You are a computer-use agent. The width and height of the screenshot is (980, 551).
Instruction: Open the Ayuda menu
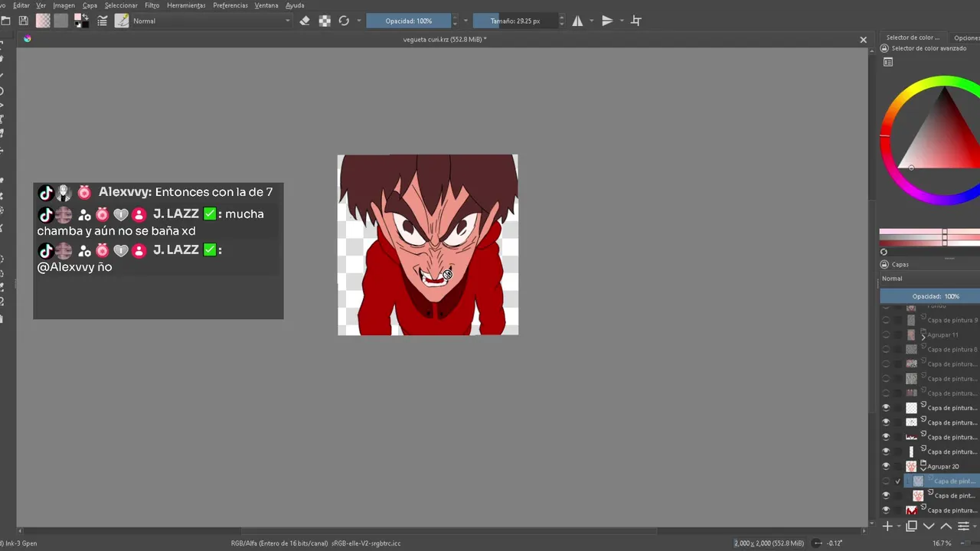(295, 5)
